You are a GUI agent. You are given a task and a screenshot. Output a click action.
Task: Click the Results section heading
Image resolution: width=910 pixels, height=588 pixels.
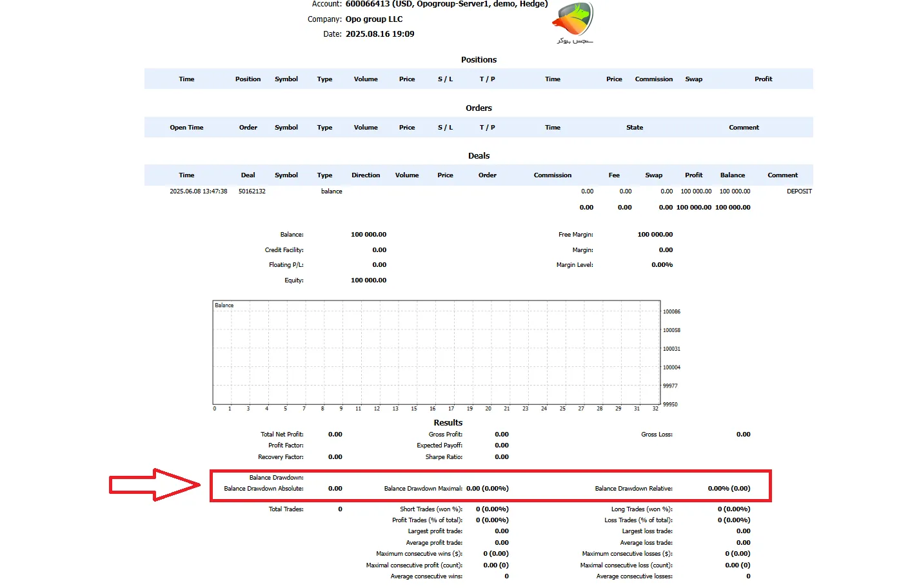click(x=448, y=423)
